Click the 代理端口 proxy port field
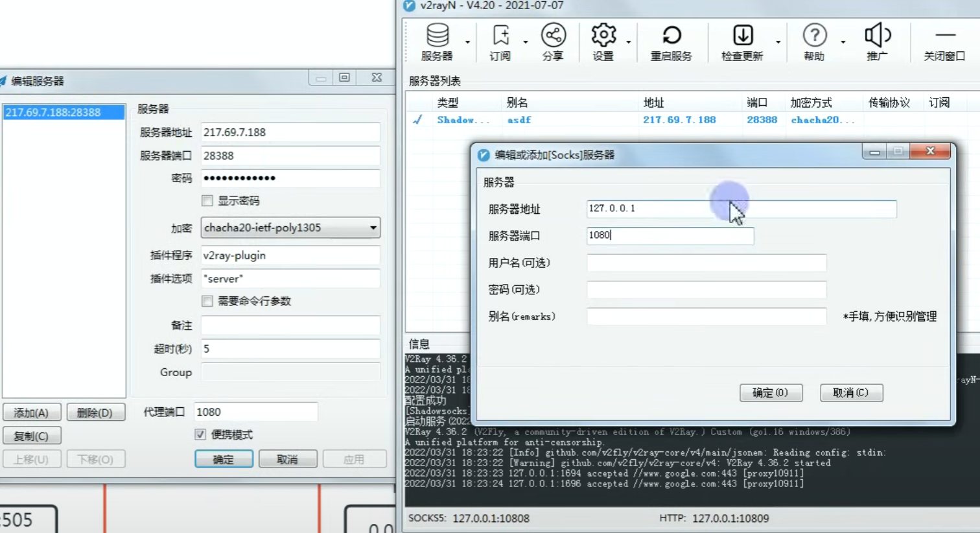The width and height of the screenshot is (980, 533). (x=256, y=412)
